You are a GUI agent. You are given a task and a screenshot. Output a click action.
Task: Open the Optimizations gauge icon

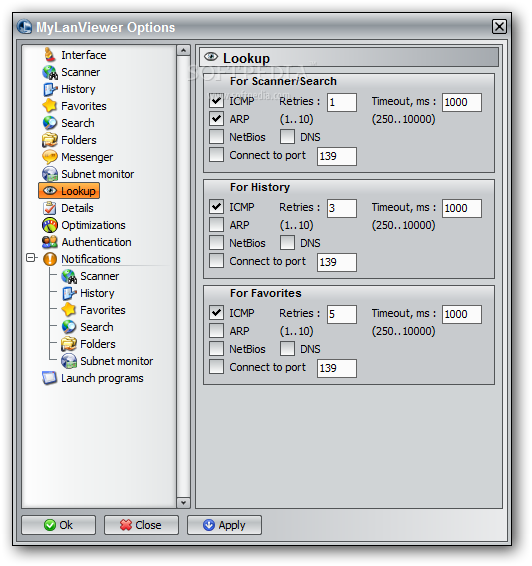tap(50, 225)
